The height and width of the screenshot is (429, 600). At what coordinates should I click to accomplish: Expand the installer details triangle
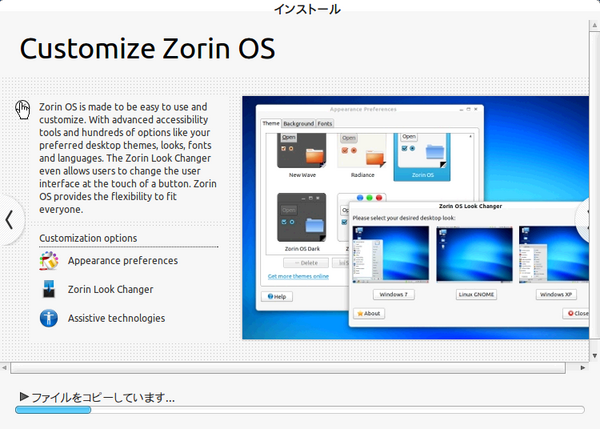point(24,396)
